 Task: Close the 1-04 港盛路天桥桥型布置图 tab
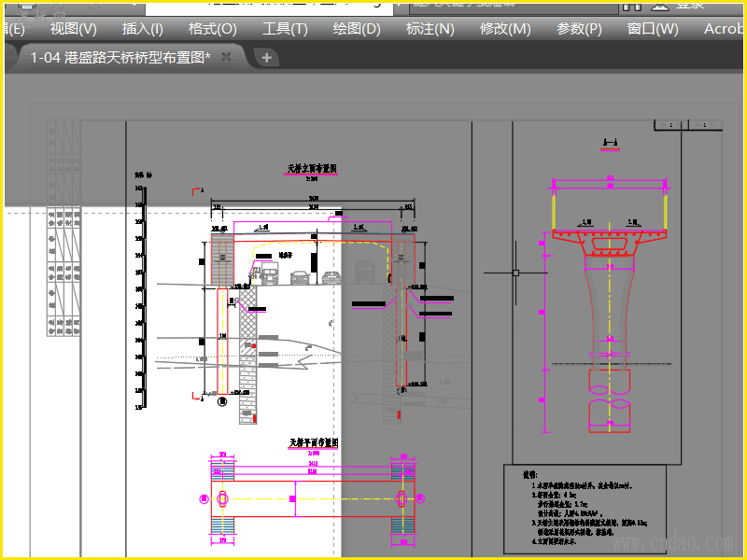(226, 57)
